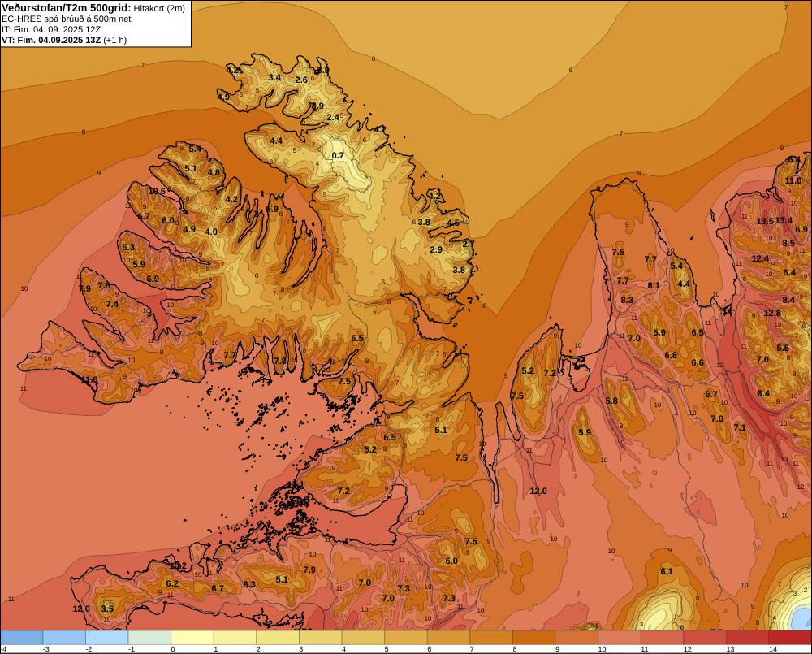Click the temperature value '11.6'
Screen dimensions: 812x654
(x=89, y=380)
